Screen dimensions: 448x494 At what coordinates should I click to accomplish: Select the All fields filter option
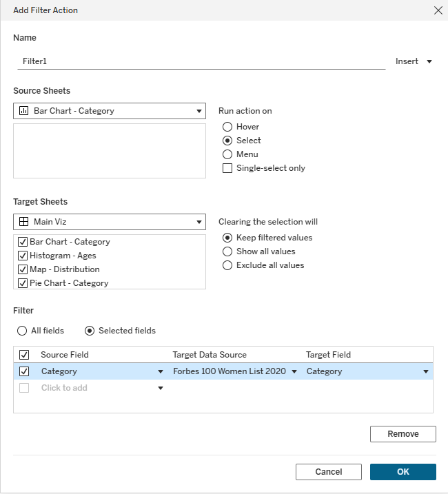click(x=22, y=331)
